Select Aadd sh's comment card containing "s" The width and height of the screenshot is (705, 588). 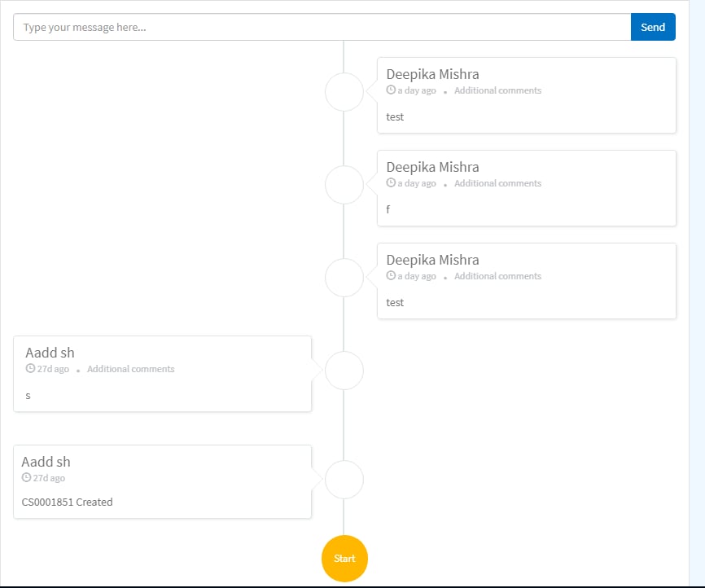click(x=162, y=373)
